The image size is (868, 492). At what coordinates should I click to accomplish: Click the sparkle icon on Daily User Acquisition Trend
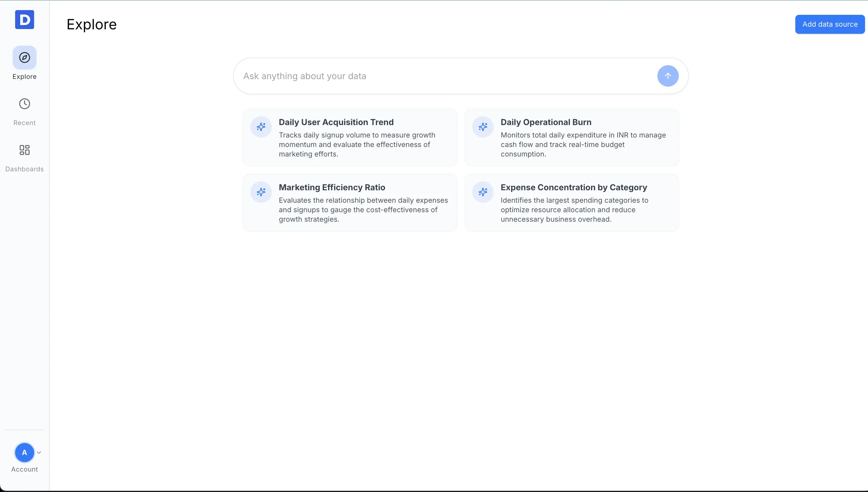261,127
